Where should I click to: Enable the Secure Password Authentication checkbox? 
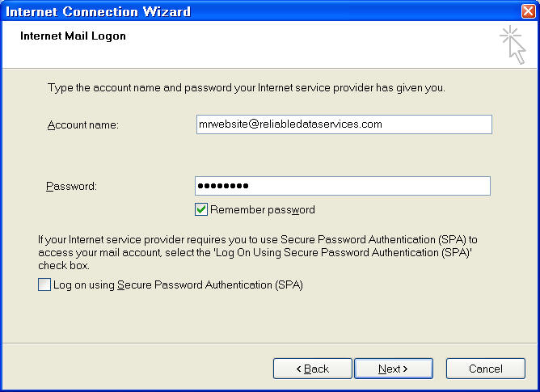tap(44, 285)
